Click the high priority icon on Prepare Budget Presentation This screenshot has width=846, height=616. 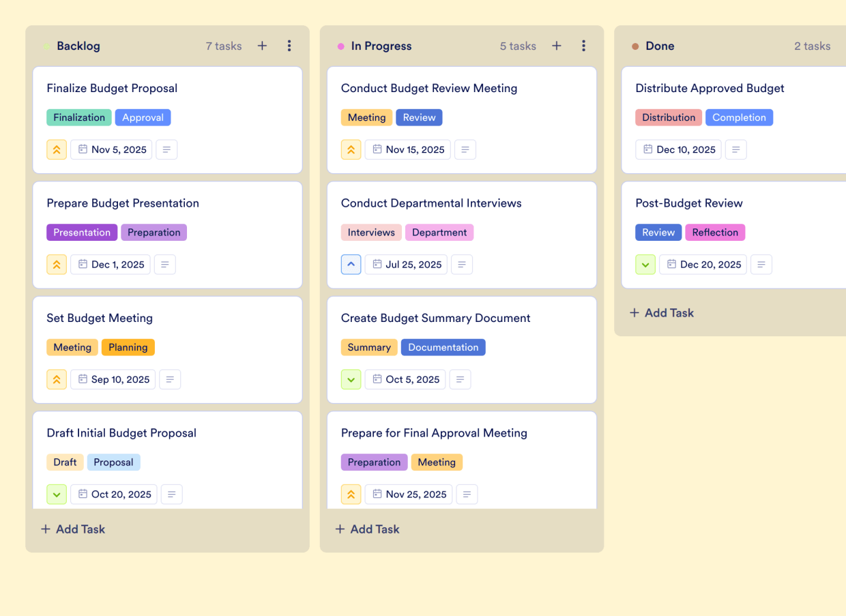tap(57, 264)
